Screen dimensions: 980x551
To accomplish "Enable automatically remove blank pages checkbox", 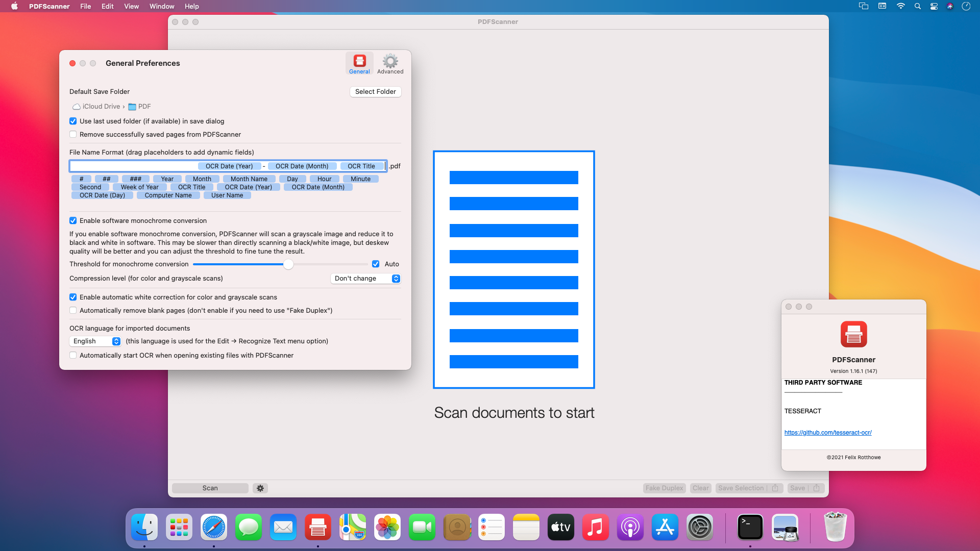I will [x=73, y=311].
